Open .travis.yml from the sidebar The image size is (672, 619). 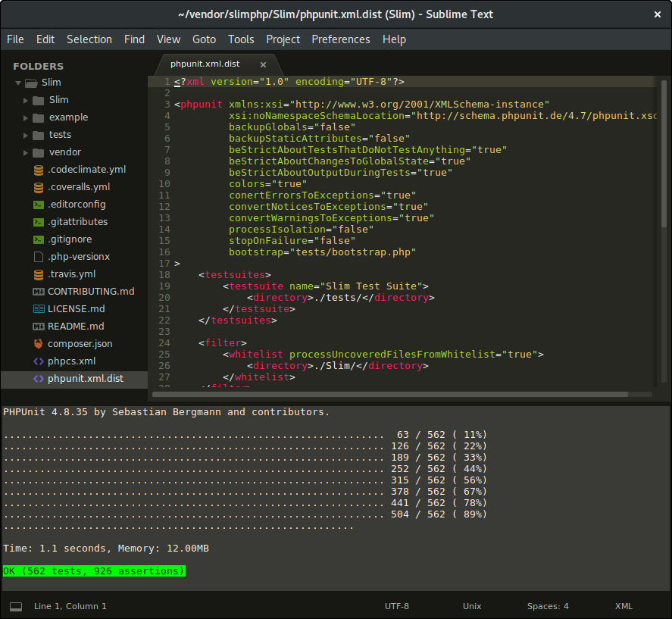point(71,274)
